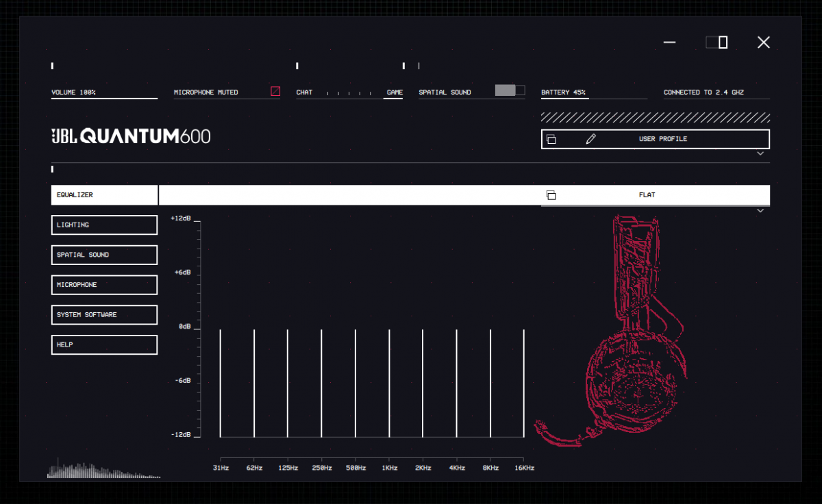This screenshot has height=504, width=822.
Task: Toggle the Spatial Sound switch
Action: coord(510,90)
